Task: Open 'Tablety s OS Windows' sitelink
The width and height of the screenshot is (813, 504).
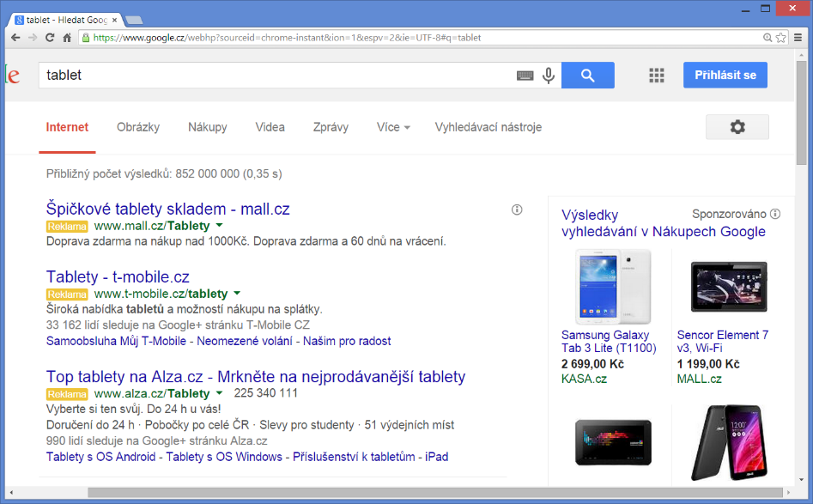Action: (224, 456)
